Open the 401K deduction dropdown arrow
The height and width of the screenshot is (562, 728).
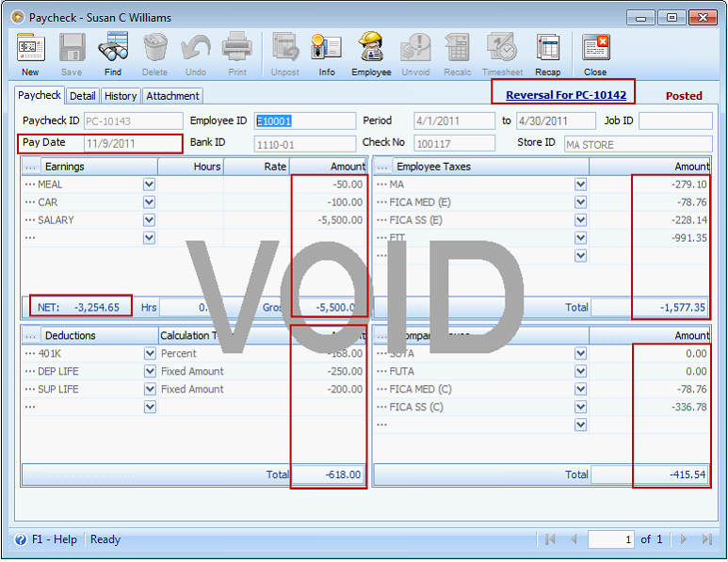150,354
